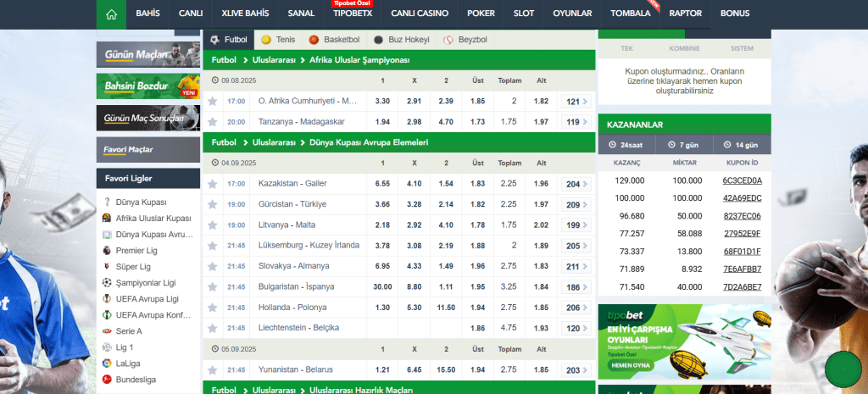Expand 204 more markets for Kazakistan - Galler
Screen dimensions: 868x394
coord(575,184)
